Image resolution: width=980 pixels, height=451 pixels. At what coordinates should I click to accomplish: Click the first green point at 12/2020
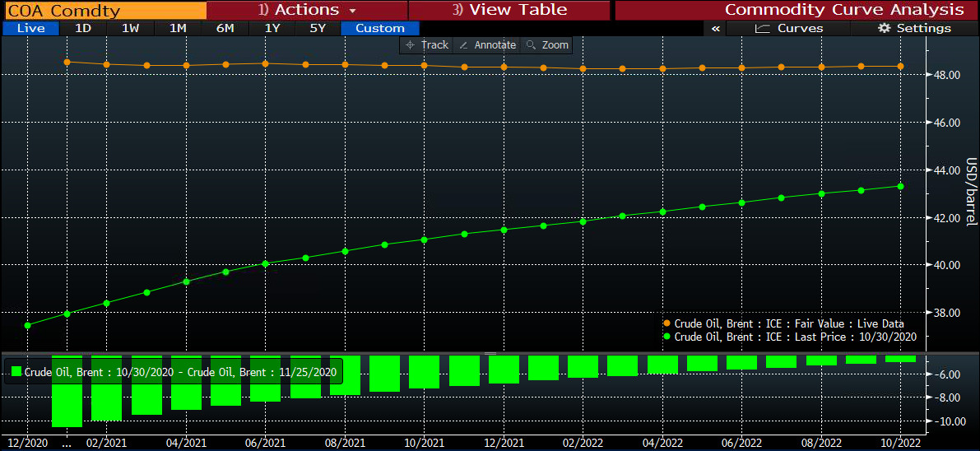[x=27, y=325]
